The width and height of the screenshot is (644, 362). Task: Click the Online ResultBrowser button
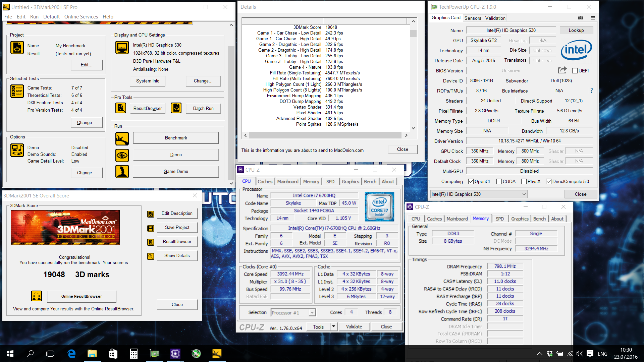82,296
